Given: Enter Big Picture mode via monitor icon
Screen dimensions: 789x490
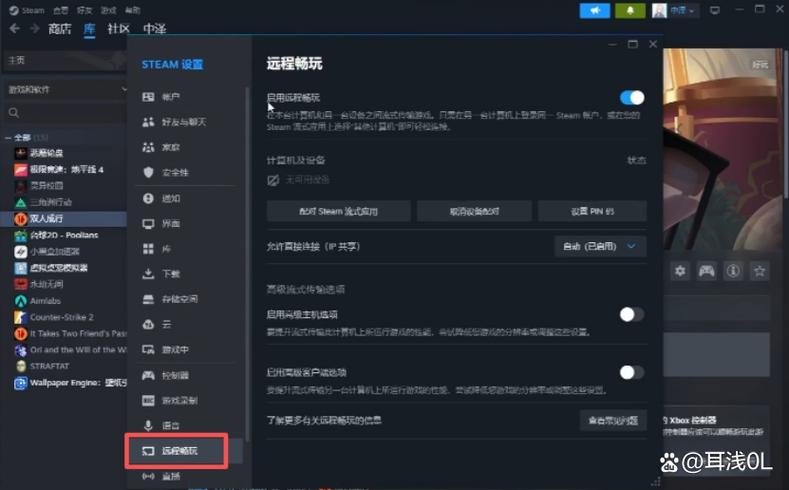Looking at the screenshot, I should [x=715, y=11].
